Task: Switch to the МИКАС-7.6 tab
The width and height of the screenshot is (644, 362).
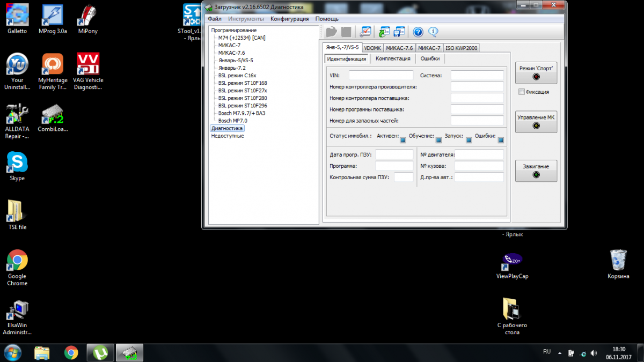Action: tap(399, 48)
